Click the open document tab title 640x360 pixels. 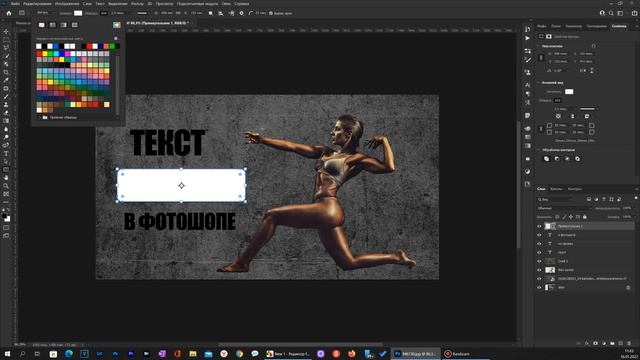157,23
